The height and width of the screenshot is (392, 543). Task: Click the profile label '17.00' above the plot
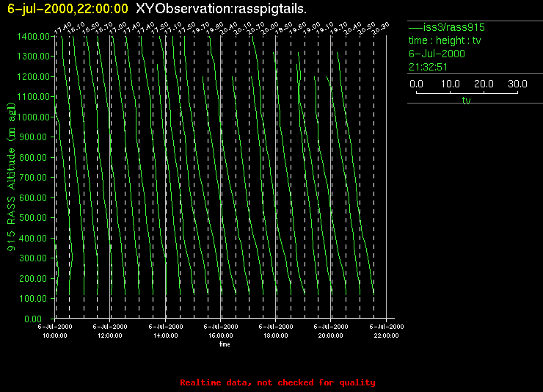pos(118,28)
